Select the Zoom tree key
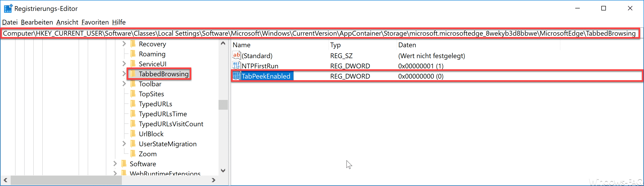The width and height of the screenshot is (644, 186). (x=148, y=154)
